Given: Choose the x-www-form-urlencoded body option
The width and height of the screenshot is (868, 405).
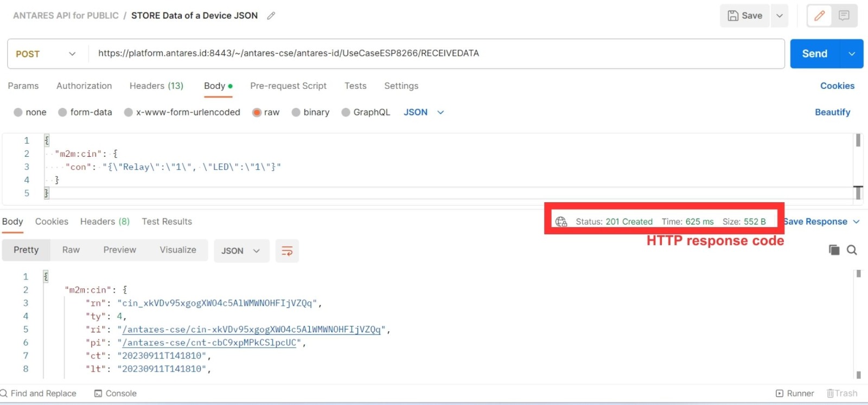Looking at the screenshot, I should 182,112.
